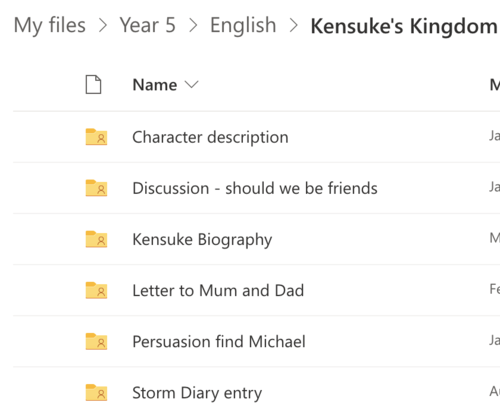Navigate to the English breadcrumb folder
This screenshot has height=415, width=500.
(243, 26)
